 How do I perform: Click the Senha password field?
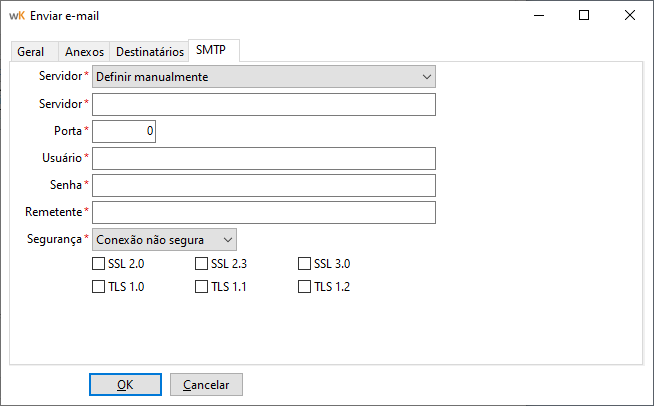pos(264,185)
